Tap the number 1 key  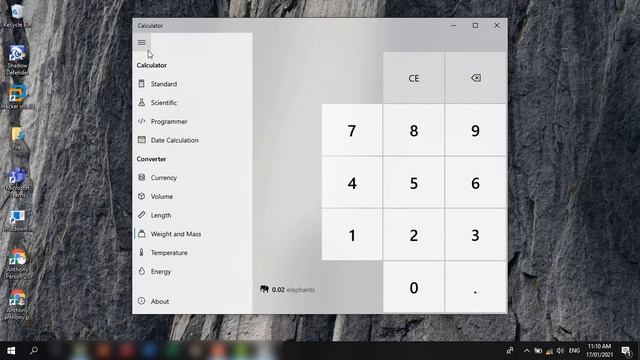coord(352,235)
